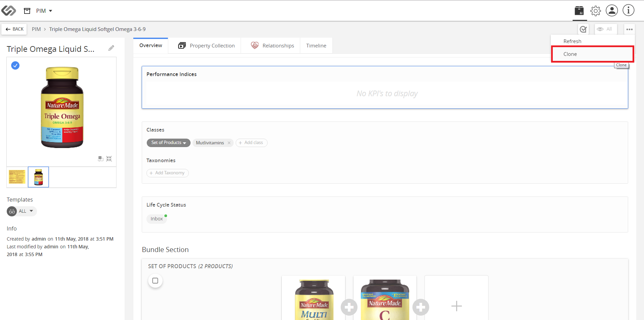Click gray plus circle after Multi product
Screen dimensions: 644x320
tap(349, 307)
